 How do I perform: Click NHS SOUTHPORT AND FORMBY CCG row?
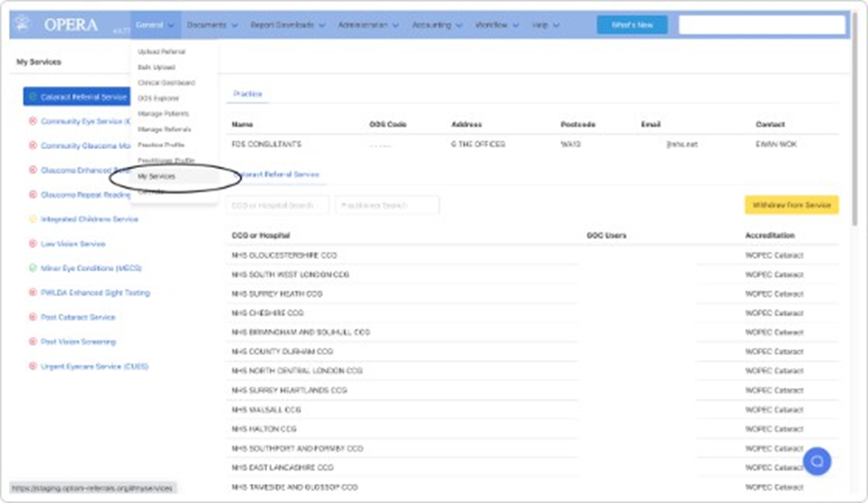pyautogui.click(x=533, y=448)
